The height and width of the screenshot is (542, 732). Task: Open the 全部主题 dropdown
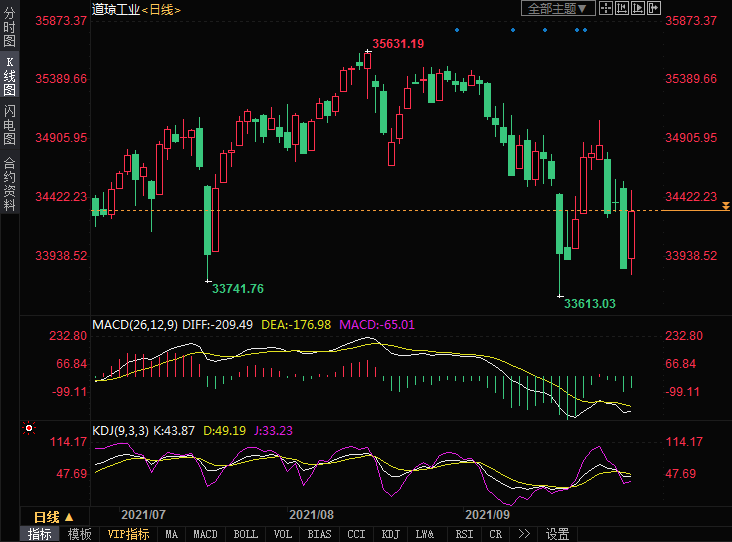[x=558, y=8]
